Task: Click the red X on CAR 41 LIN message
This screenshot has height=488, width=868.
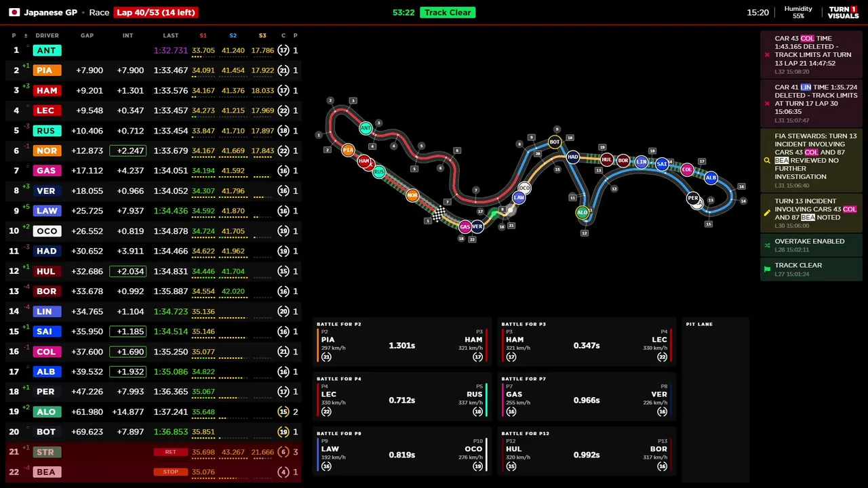Action: click(x=767, y=104)
